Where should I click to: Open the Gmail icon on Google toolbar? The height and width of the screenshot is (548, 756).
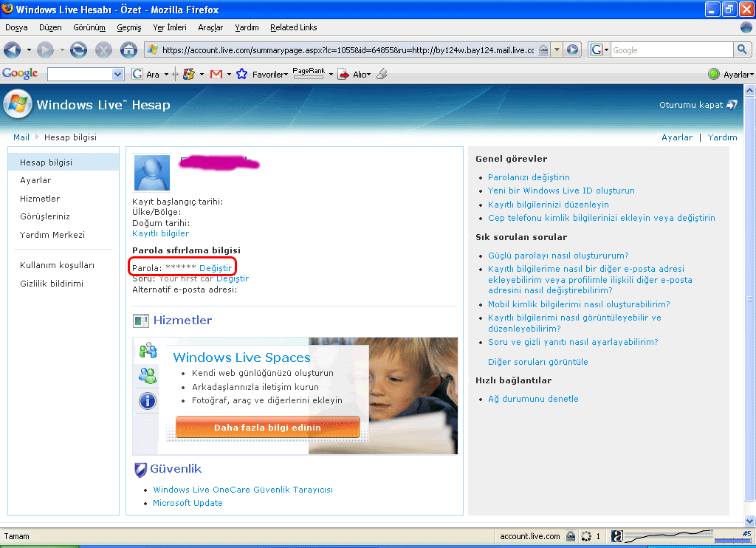[216, 75]
